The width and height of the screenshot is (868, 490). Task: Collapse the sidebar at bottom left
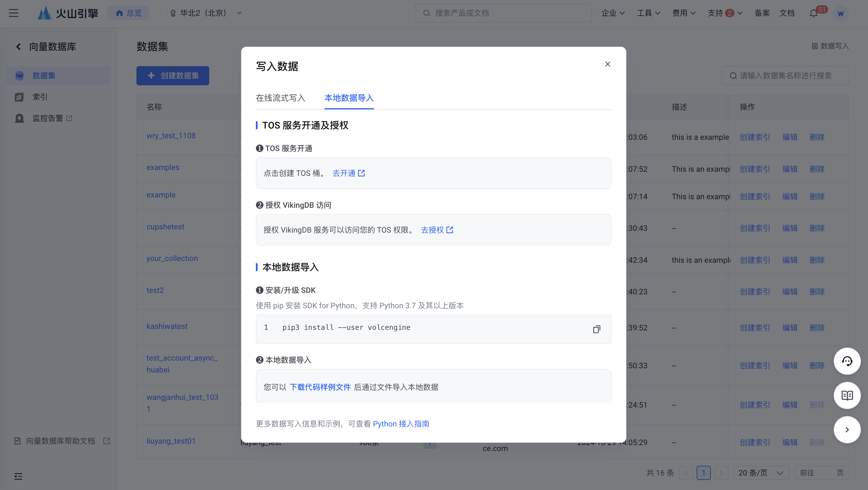[18, 476]
